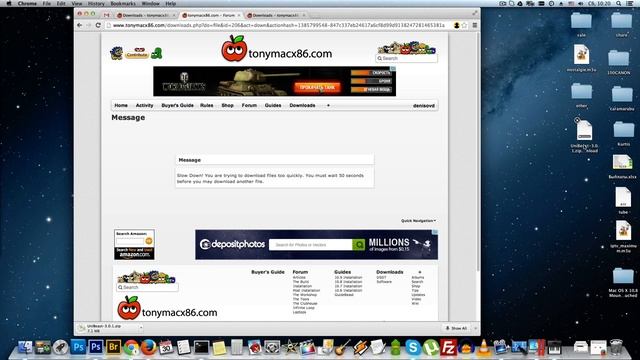The image size is (640, 360).
Task: Click the green search button in the depositphotos ad
Action: coord(359,244)
